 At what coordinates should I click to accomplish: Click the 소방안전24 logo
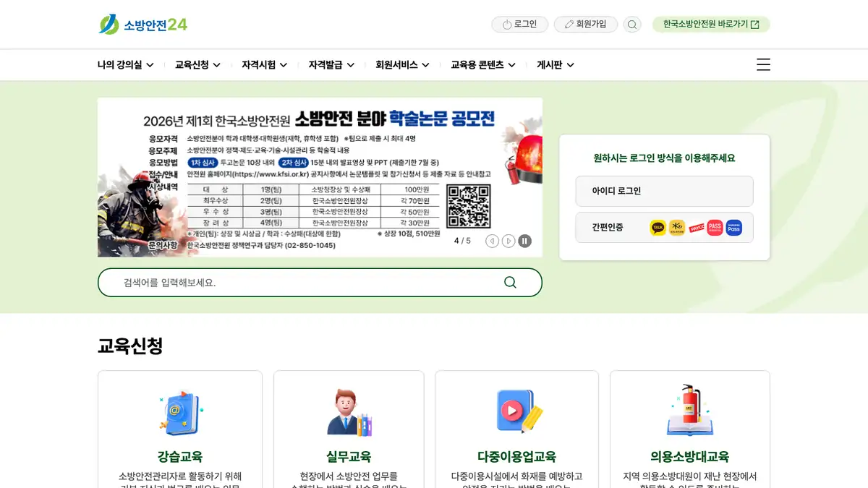click(143, 25)
